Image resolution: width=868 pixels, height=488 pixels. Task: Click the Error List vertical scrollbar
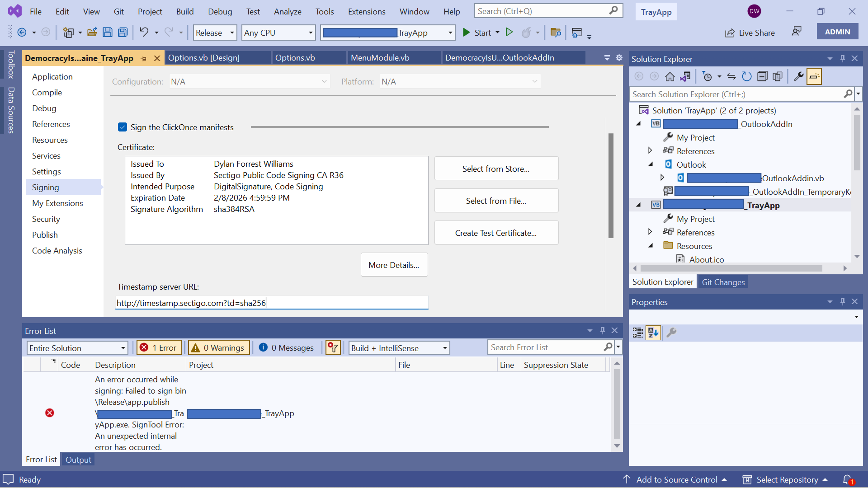point(617,404)
